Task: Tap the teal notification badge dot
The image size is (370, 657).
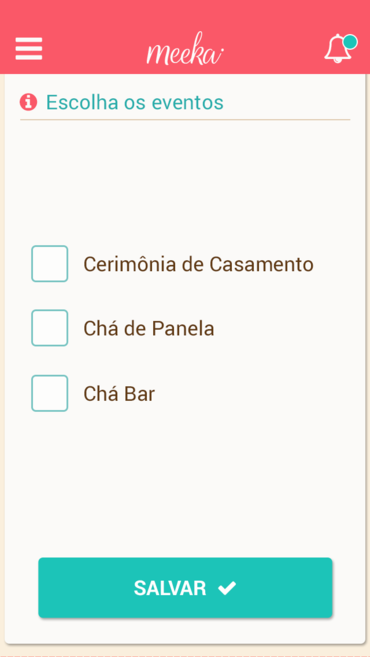Action: tap(350, 42)
